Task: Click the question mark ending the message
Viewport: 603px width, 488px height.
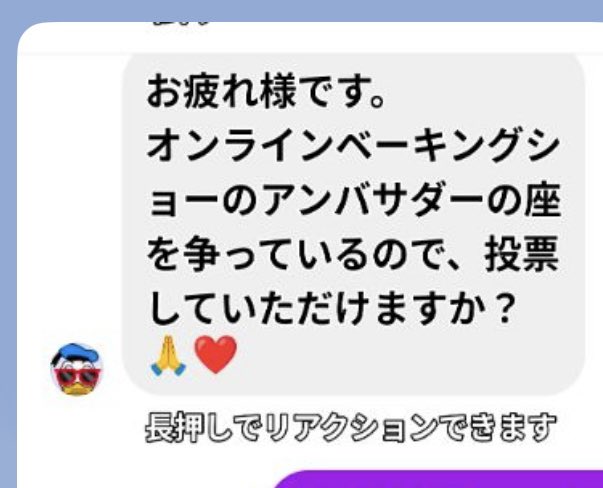Action: [x=503, y=310]
